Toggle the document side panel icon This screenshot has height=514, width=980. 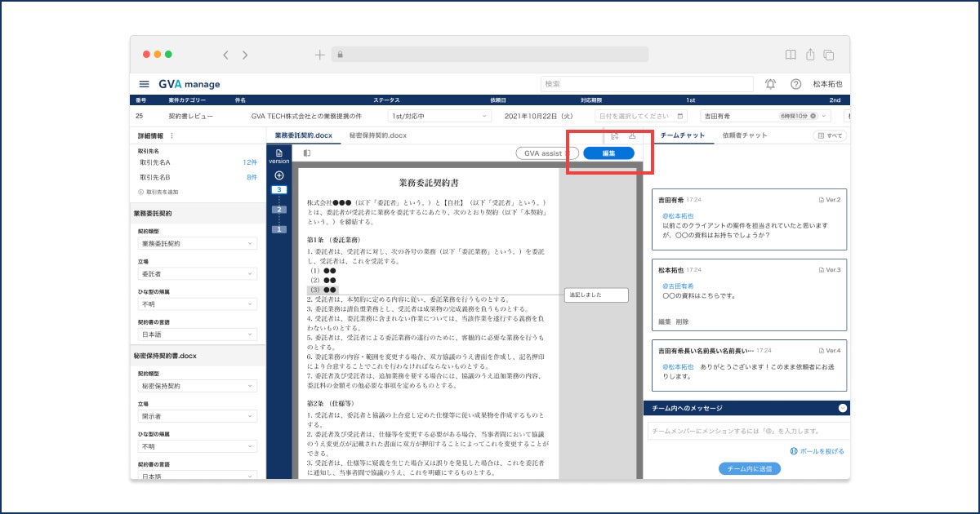tap(307, 153)
